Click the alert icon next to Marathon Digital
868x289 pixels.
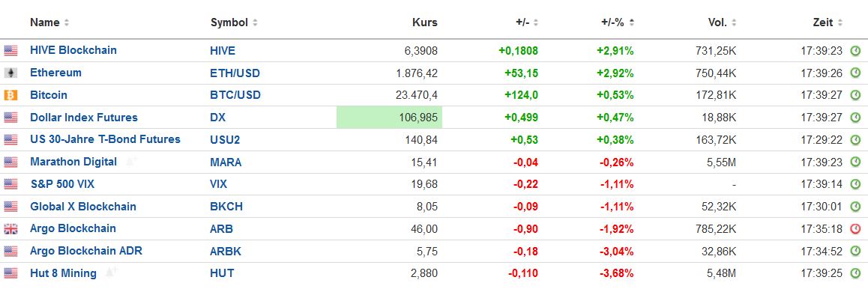coord(130,162)
